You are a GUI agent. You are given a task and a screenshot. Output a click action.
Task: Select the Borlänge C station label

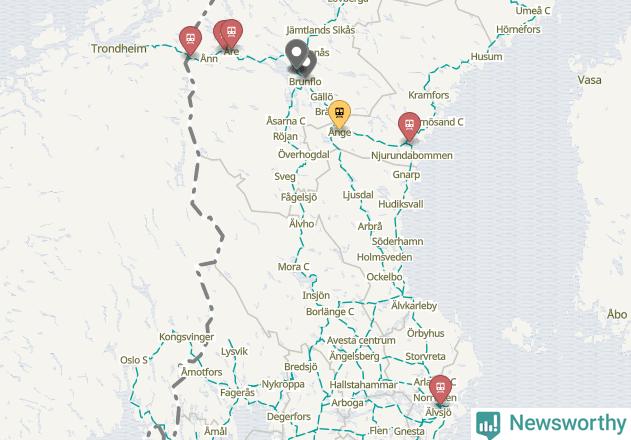(330, 312)
